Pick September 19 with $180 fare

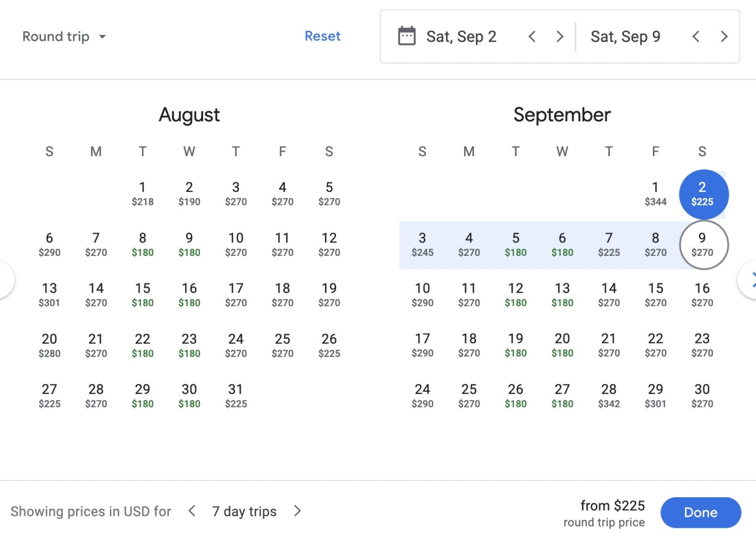point(516,345)
